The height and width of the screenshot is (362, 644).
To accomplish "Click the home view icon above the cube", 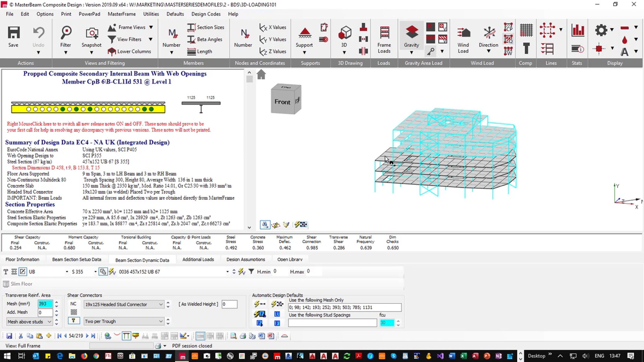I will [x=261, y=74].
